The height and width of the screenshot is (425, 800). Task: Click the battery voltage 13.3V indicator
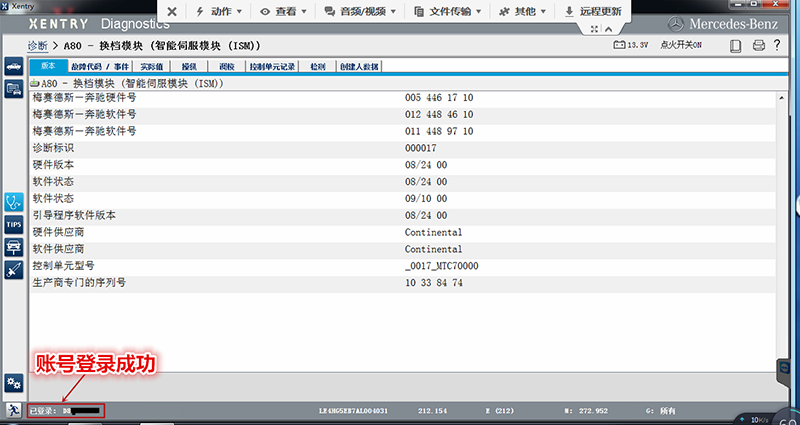[x=631, y=45]
